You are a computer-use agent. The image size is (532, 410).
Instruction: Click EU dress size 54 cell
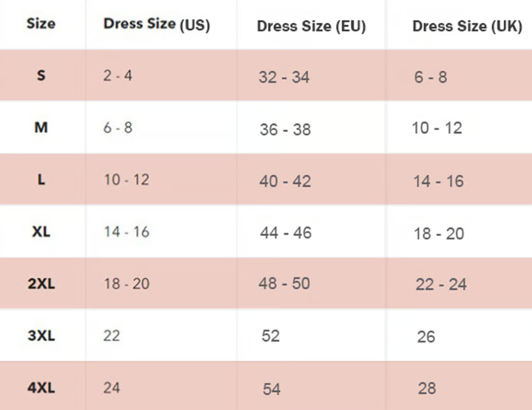[x=271, y=389]
